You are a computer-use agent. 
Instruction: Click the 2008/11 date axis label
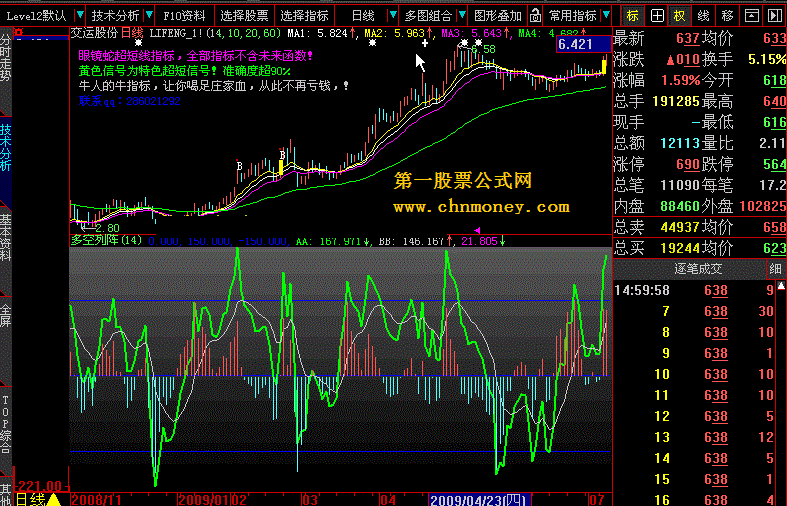click(x=96, y=500)
